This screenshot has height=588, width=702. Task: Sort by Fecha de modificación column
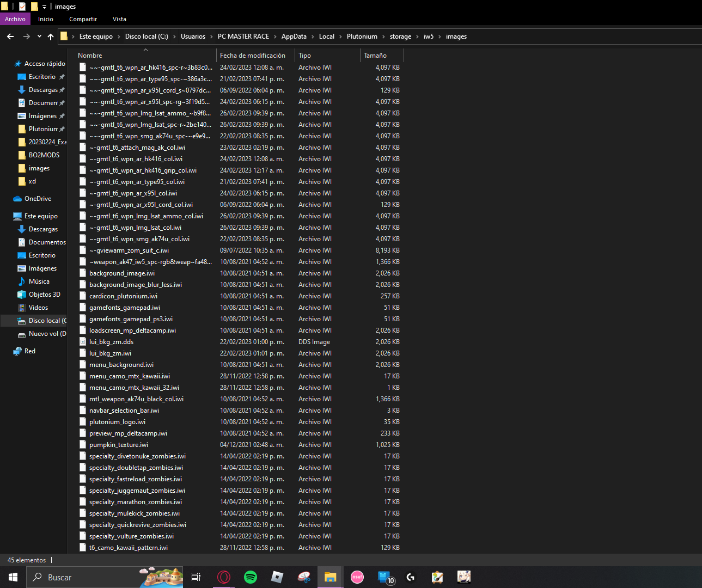pyautogui.click(x=255, y=56)
